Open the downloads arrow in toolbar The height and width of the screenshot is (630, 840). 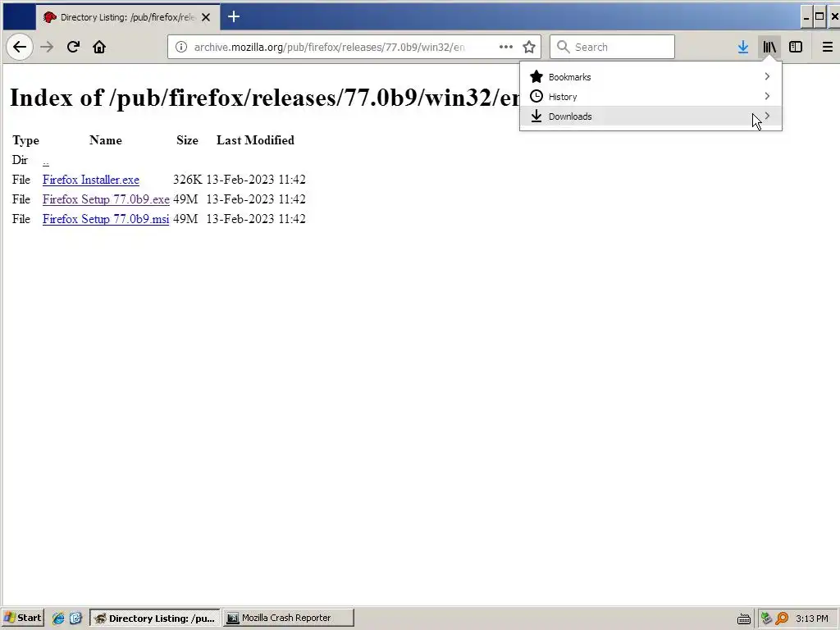(743, 47)
